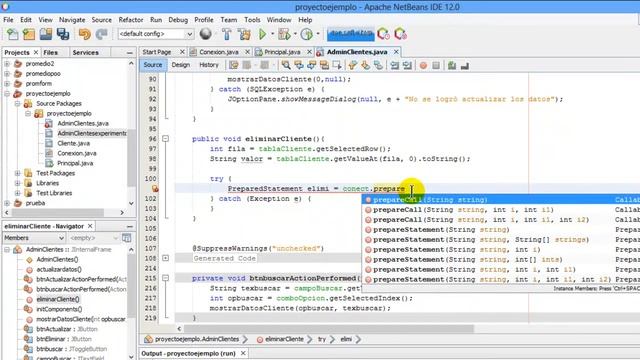Select Principal.java in Projects tree
This screenshot has width=640, height=360.
point(75,163)
